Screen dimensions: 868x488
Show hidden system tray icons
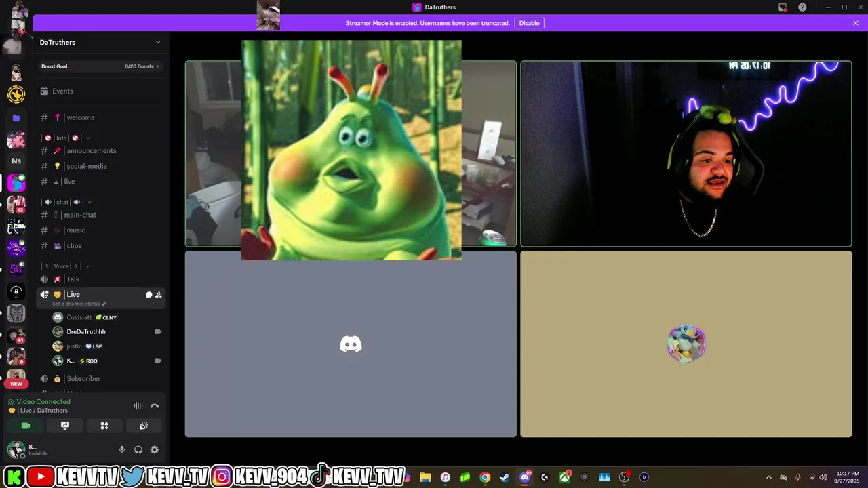click(x=768, y=477)
